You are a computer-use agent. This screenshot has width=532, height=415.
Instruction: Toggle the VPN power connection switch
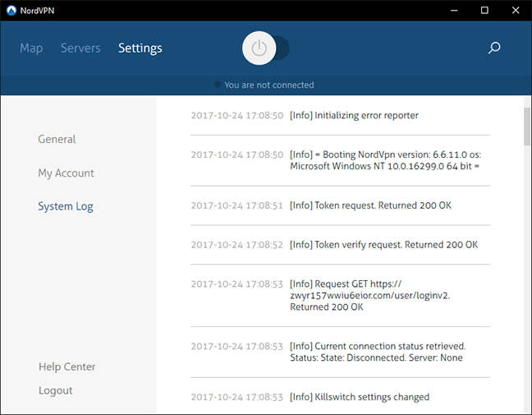(x=265, y=48)
